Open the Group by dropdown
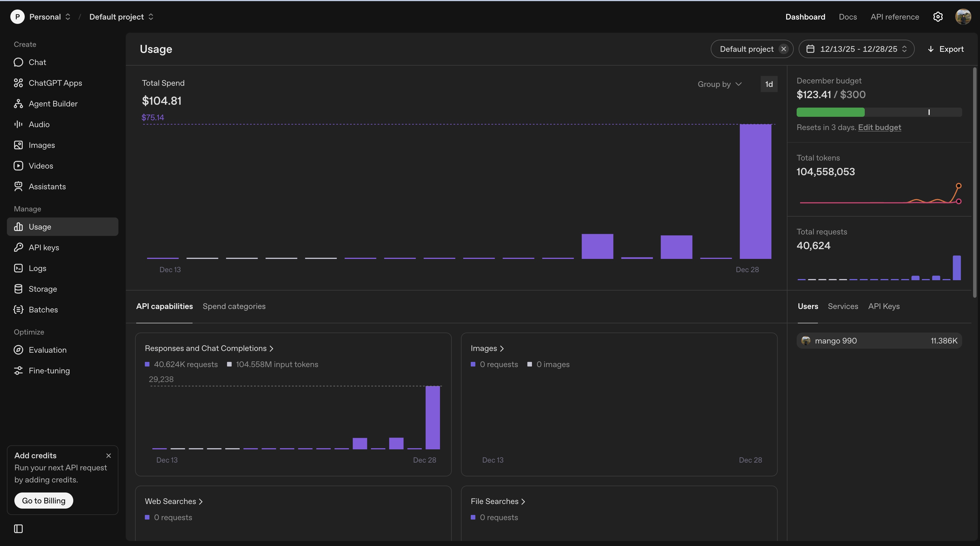This screenshot has width=980, height=546. 719,84
